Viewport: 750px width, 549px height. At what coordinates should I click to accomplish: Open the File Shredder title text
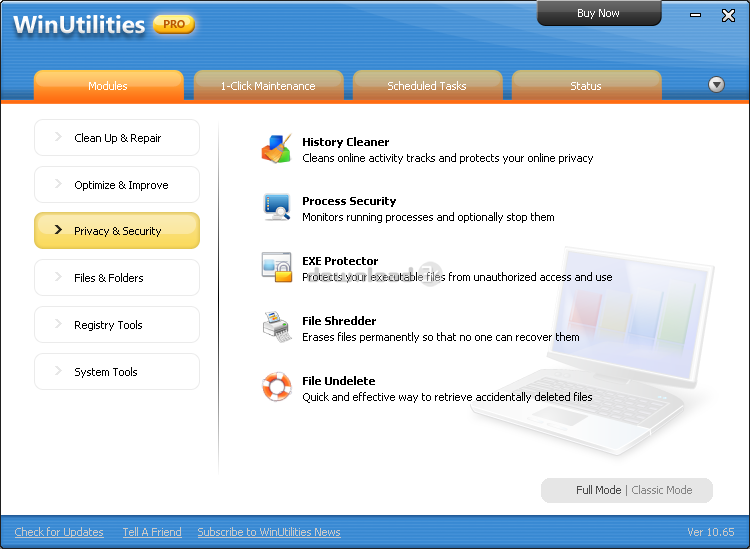(x=339, y=320)
